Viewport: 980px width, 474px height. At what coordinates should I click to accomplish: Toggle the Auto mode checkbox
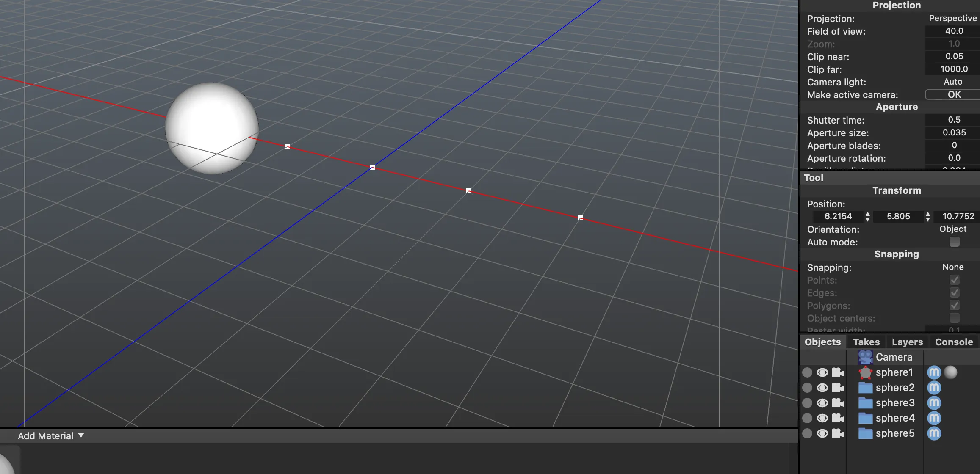coord(954,242)
